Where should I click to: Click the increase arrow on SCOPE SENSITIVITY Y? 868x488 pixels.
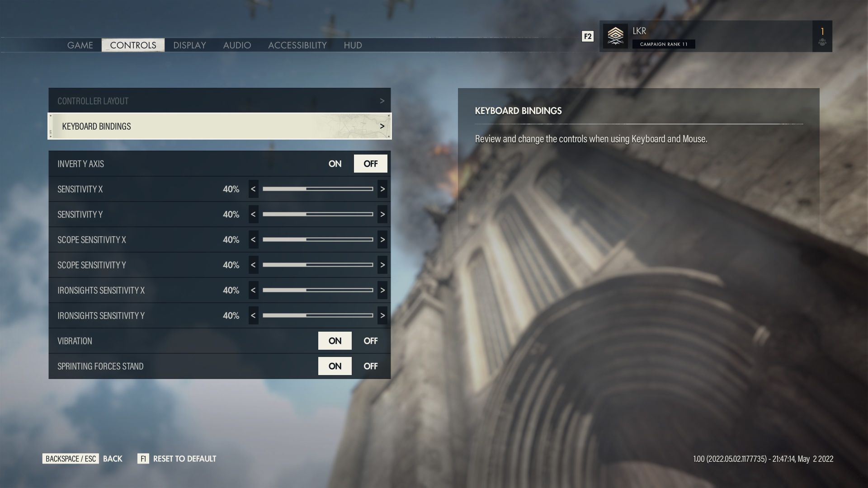[x=382, y=264]
